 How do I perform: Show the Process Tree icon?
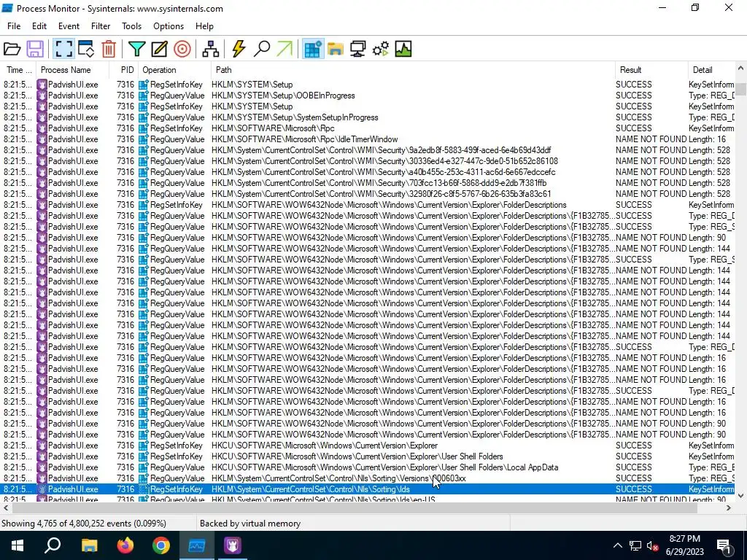[x=210, y=49]
